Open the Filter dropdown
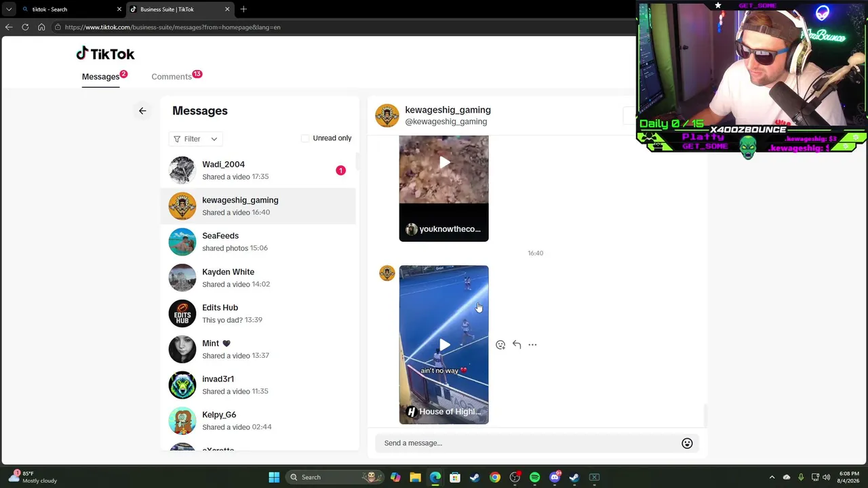Viewport: 868px width, 488px height. (195, 139)
